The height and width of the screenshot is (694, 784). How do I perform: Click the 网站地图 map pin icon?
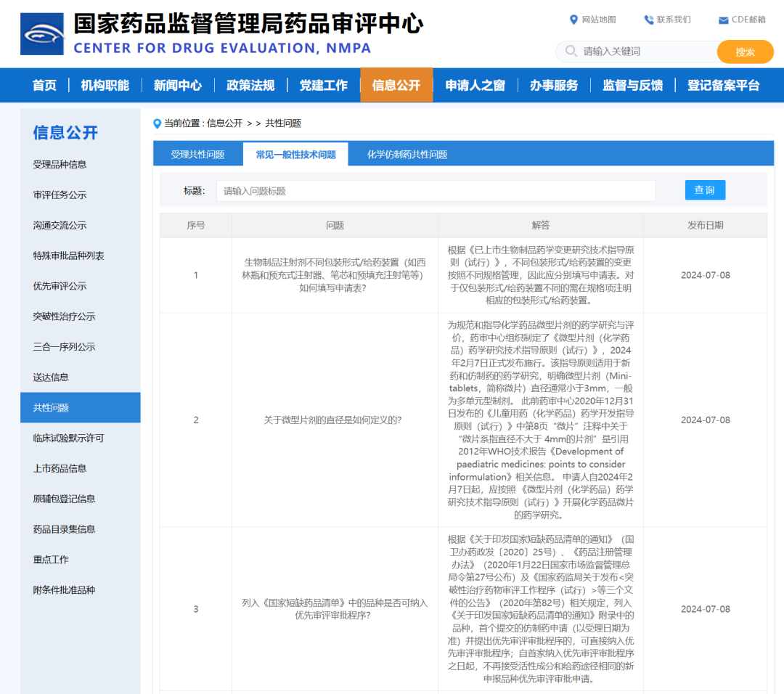click(575, 20)
